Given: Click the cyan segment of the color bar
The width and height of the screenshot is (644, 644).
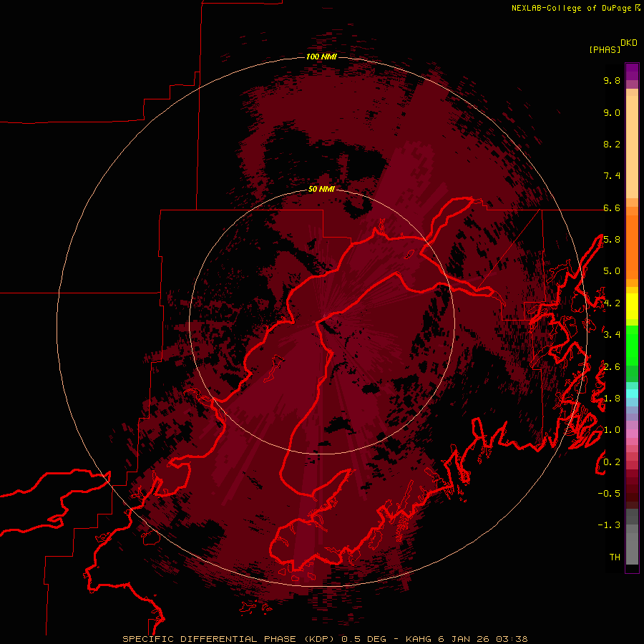Looking at the screenshot, I should (632, 393).
